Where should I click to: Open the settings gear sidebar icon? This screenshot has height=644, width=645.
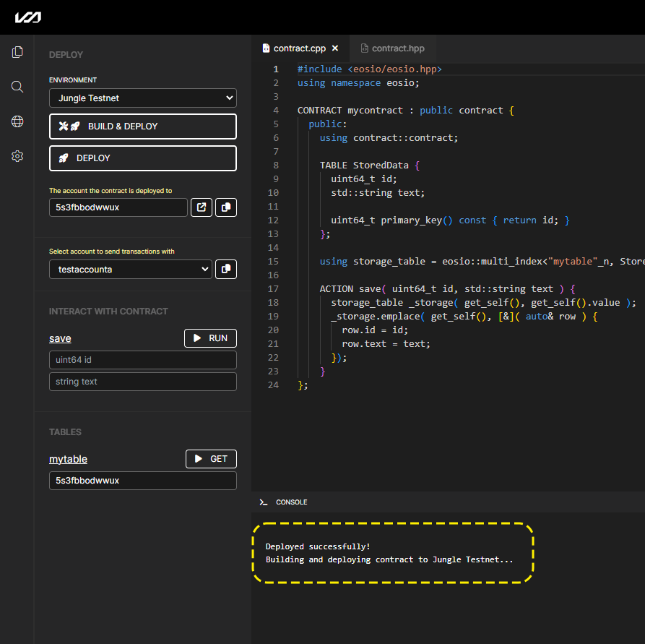(x=17, y=156)
